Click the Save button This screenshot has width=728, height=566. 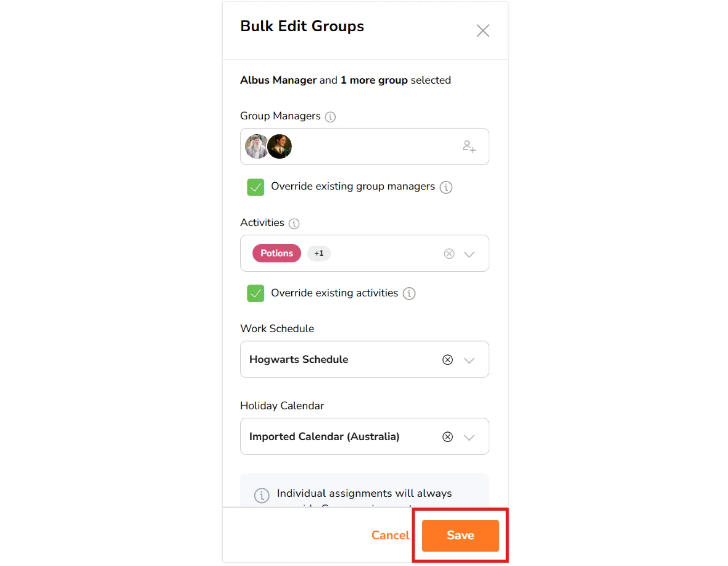pos(460,535)
